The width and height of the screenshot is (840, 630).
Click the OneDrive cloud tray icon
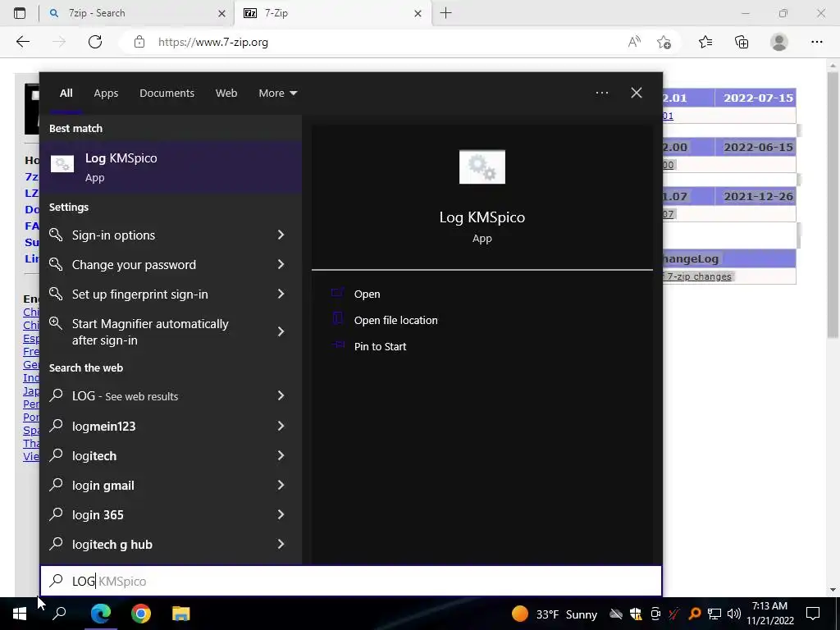(615, 614)
